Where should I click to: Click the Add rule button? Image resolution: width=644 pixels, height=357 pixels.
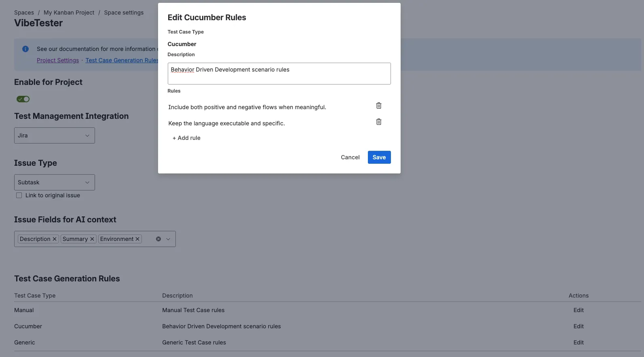(186, 138)
